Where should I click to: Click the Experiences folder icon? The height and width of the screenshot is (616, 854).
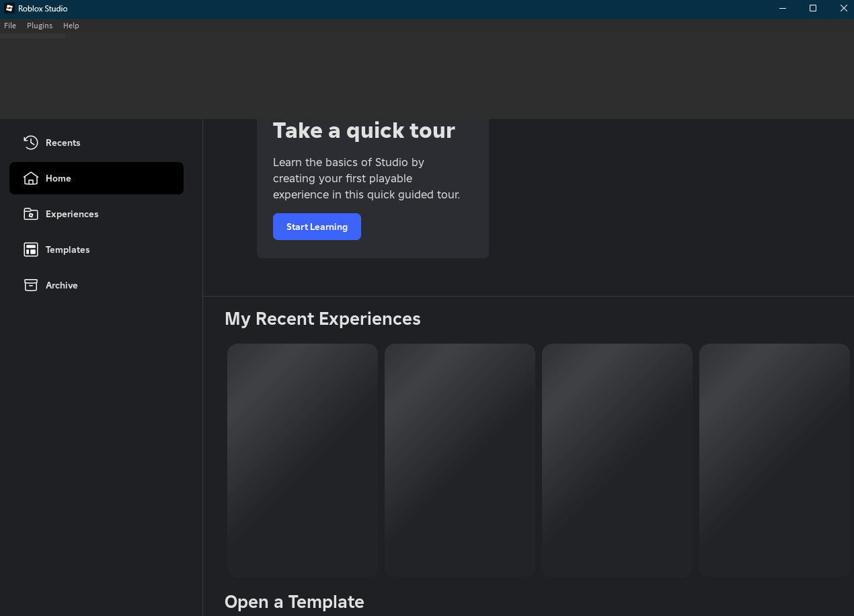30,214
